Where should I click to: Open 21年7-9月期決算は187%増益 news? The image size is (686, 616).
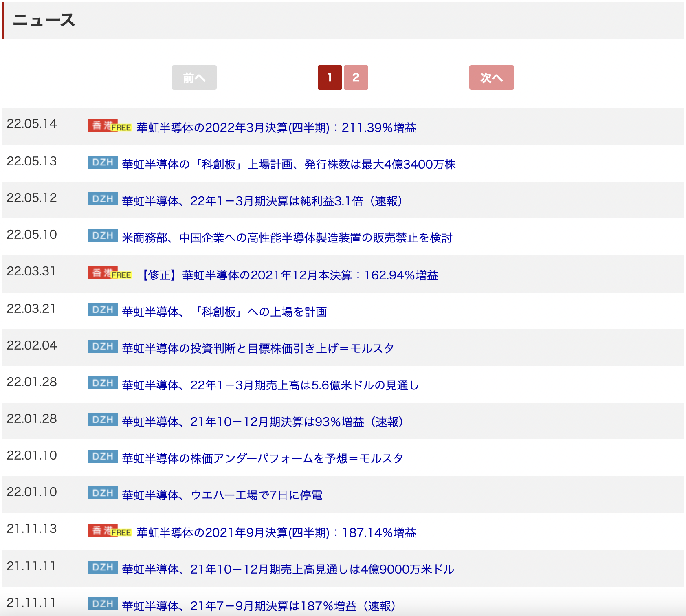coord(259,606)
